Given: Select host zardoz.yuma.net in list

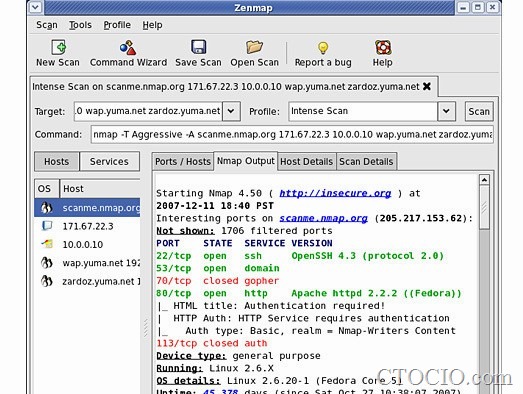Looking at the screenshot, I should pyautogui.click(x=87, y=281).
